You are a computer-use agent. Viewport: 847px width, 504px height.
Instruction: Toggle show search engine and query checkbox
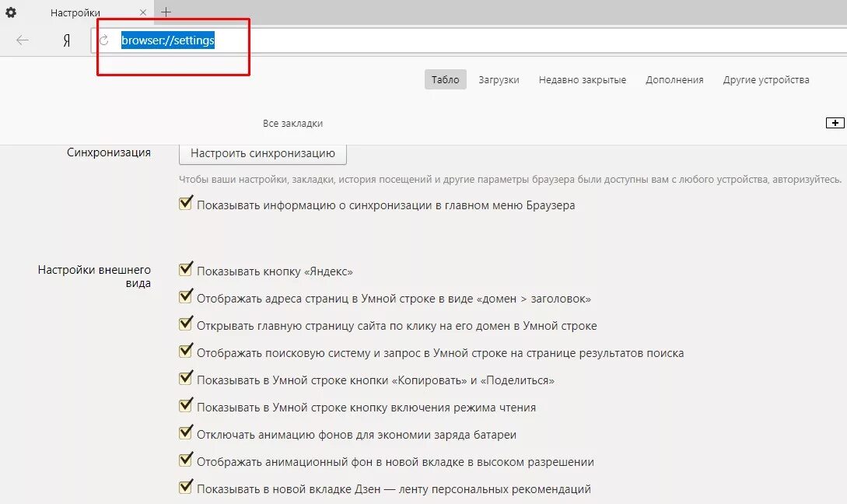185,351
